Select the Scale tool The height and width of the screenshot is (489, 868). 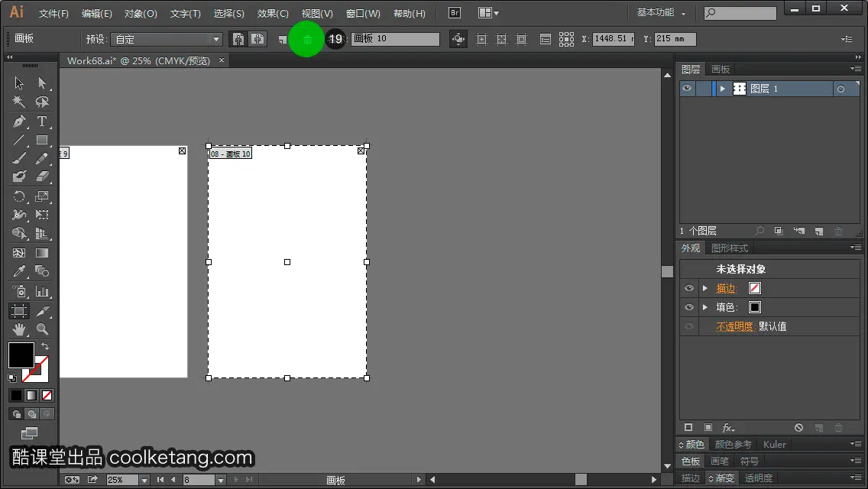click(42, 196)
